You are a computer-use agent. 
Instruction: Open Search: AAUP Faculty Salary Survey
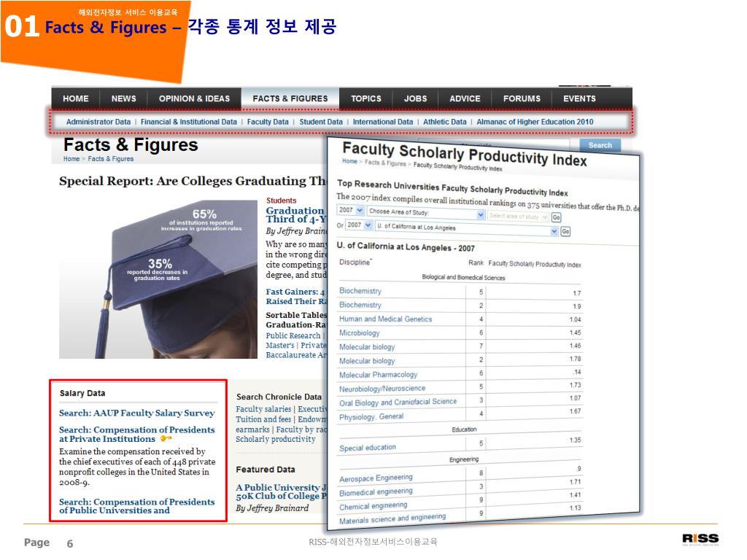(x=136, y=413)
